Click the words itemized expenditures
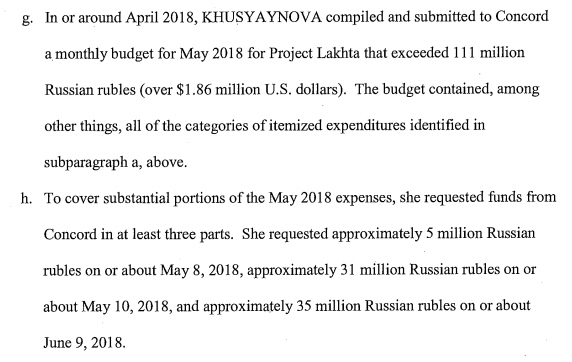 (x=337, y=126)
